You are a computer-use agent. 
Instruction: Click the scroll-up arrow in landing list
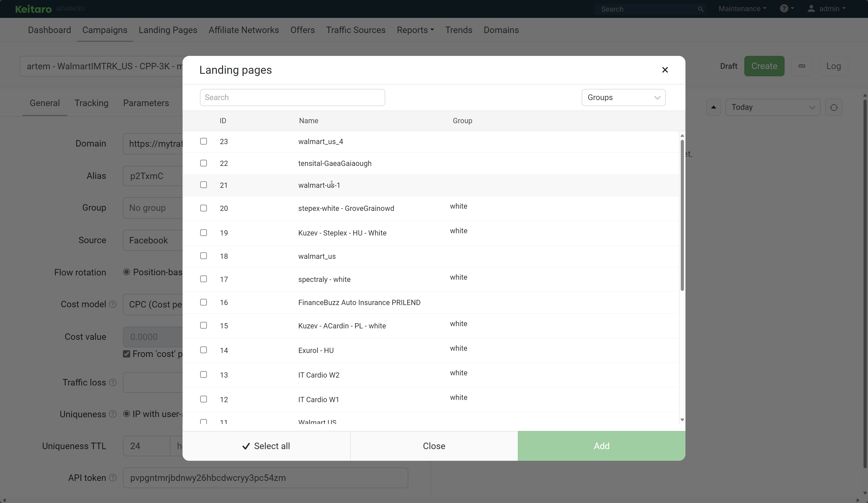(x=682, y=136)
